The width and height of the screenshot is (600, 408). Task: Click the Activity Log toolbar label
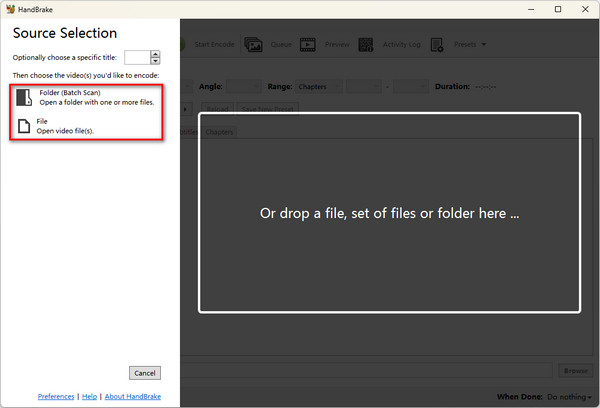[402, 44]
